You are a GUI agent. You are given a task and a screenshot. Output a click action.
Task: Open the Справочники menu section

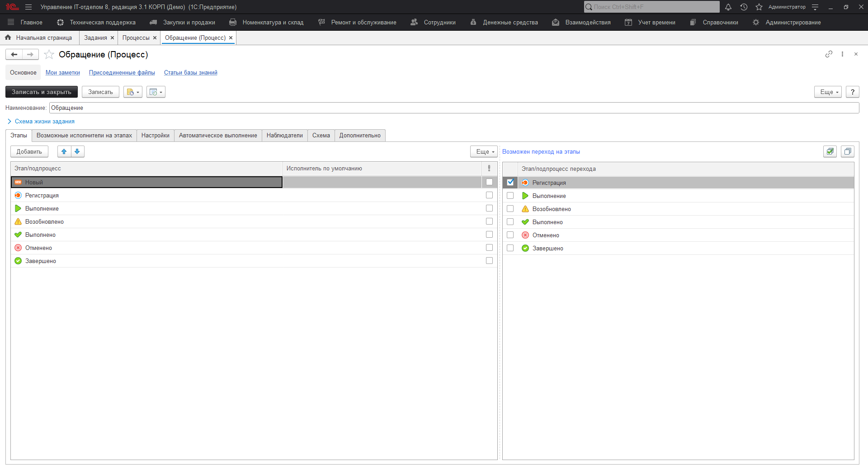point(720,22)
